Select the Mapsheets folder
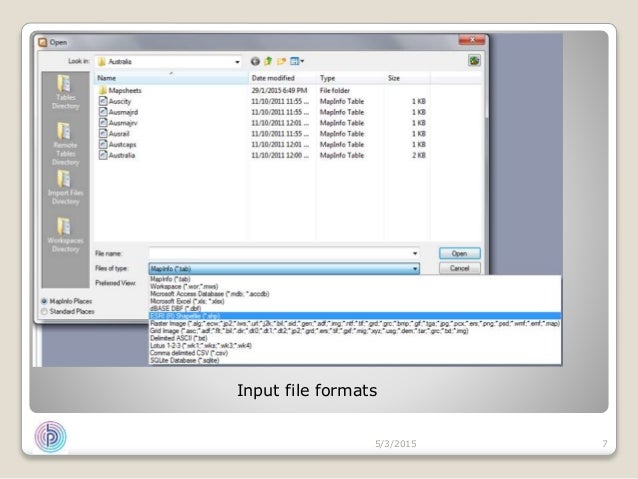Screen dimensions: 638x479 [x=120, y=90]
